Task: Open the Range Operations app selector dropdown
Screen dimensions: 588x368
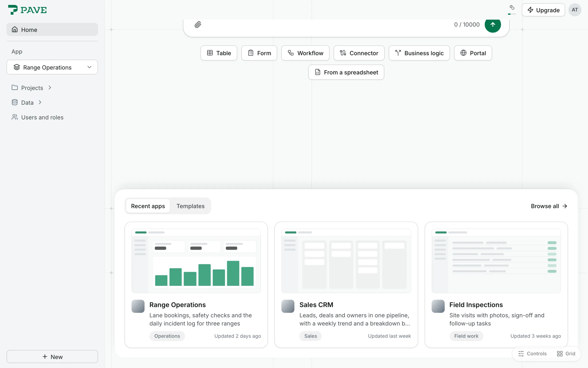Action: [52, 67]
